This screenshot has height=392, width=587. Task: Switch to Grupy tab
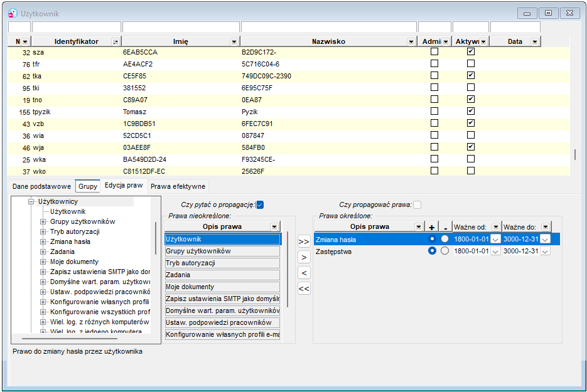click(x=88, y=186)
